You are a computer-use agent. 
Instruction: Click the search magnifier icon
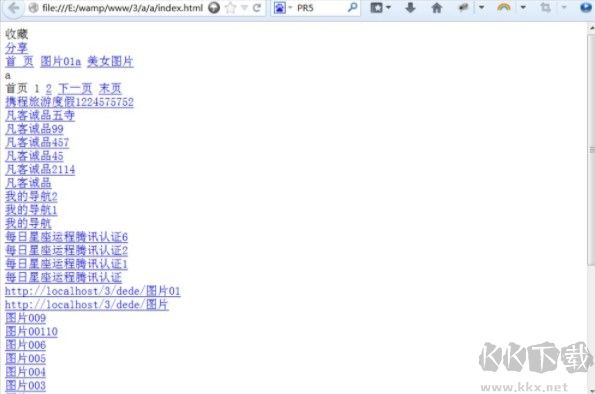coord(353,7)
